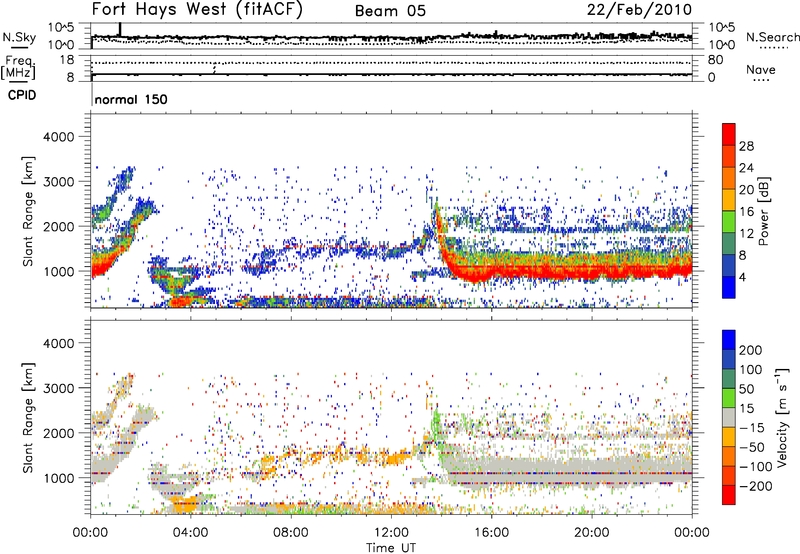Pick the red top segment of the power color bar
This screenshot has height=554, width=800.
tap(729, 135)
